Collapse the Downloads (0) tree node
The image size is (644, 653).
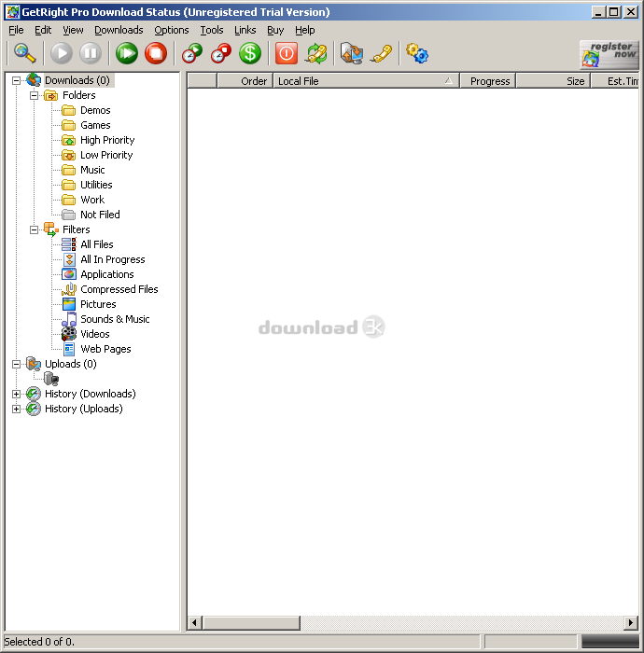[16, 80]
